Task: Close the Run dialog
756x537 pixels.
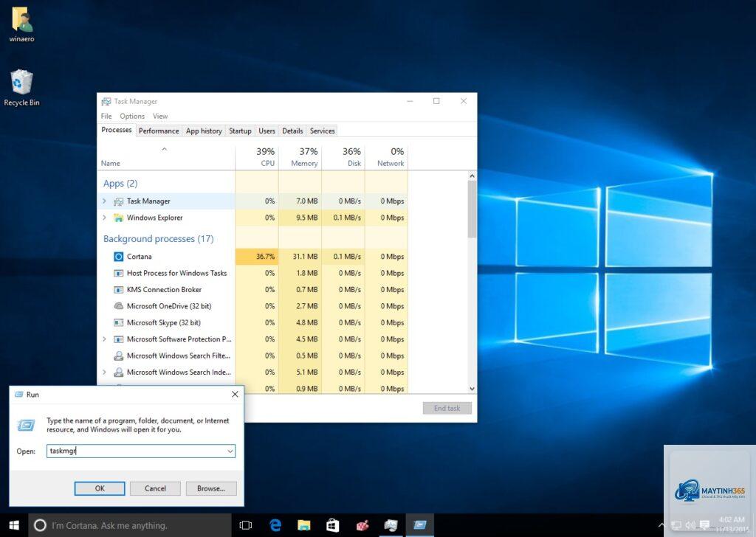Action: (235, 394)
